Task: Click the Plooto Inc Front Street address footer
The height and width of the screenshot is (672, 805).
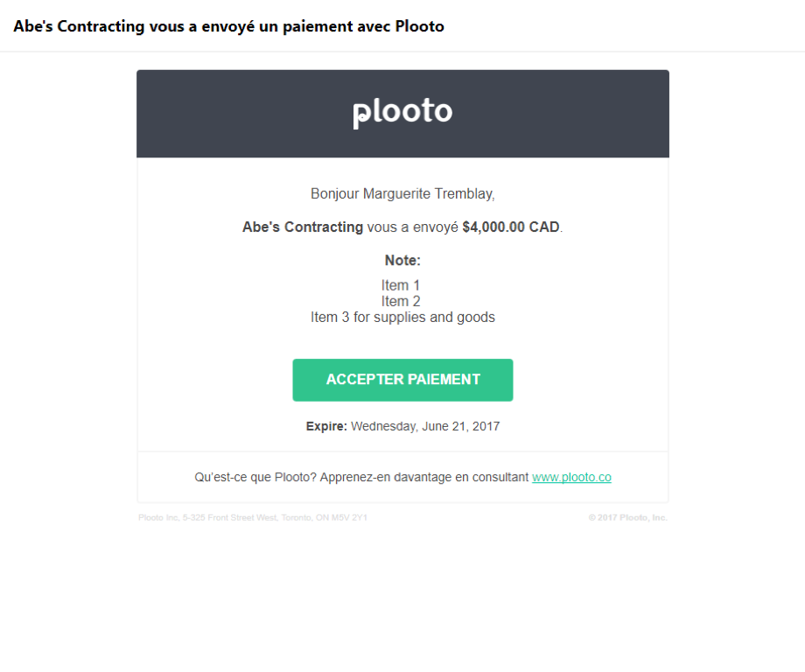Action: click(x=251, y=517)
